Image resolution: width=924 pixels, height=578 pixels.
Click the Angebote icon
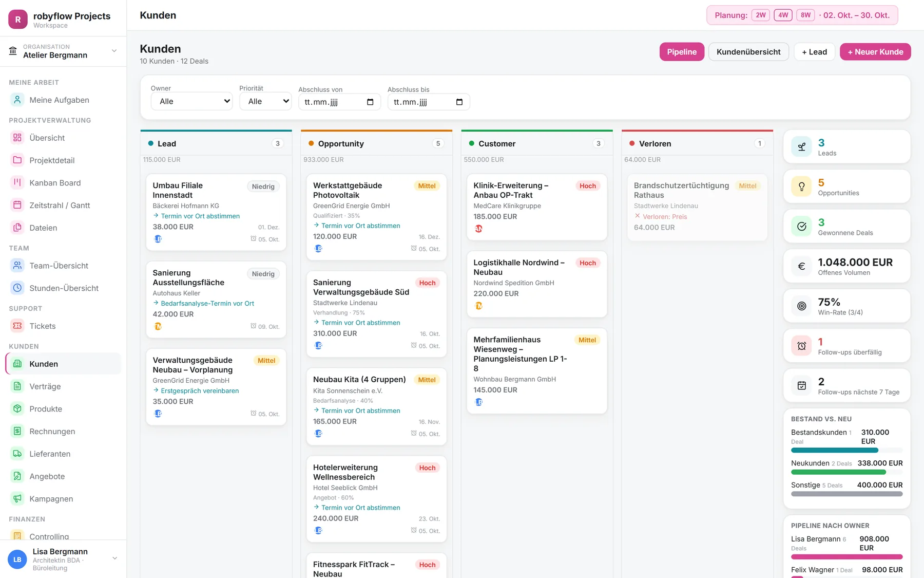[x=17, y=476]
